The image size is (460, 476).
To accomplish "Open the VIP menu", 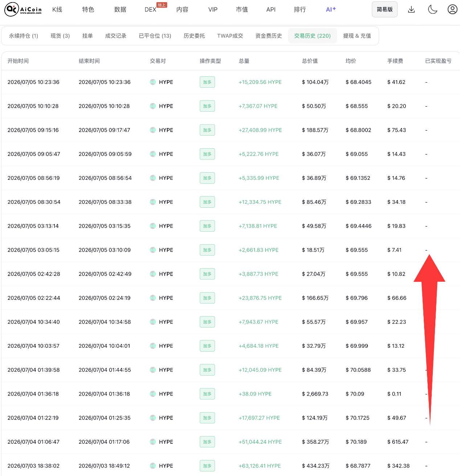I will coord(213,9).
